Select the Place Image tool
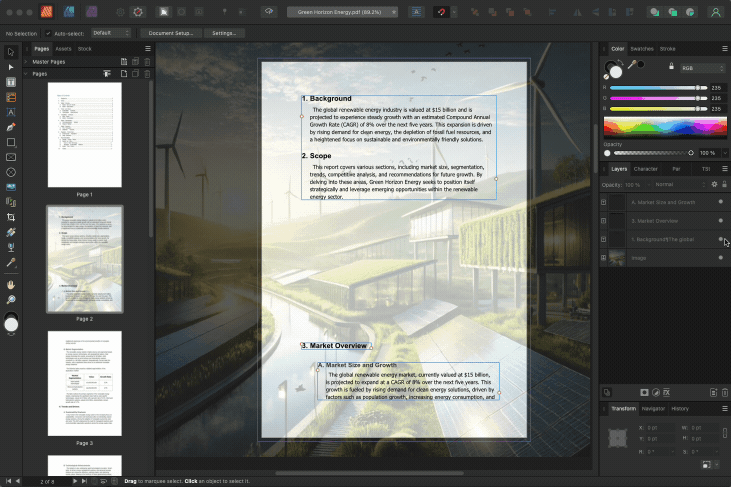The image size is (731, 487). pos(11,187)
